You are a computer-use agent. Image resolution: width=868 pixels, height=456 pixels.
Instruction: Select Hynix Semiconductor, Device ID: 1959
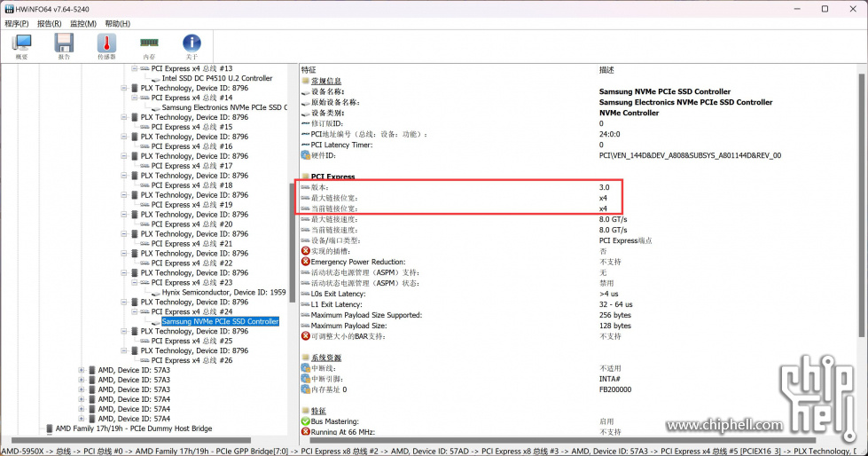click(x=223, y=293)
